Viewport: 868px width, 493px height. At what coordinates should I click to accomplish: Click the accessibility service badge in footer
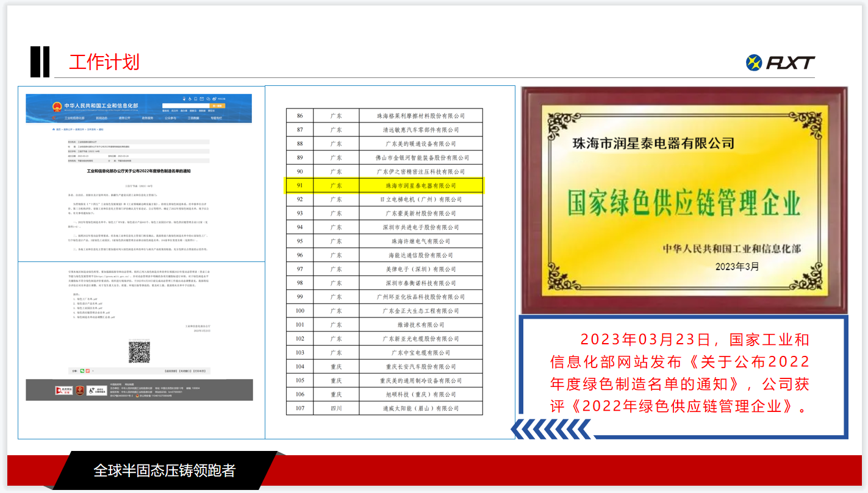[97, 391]
